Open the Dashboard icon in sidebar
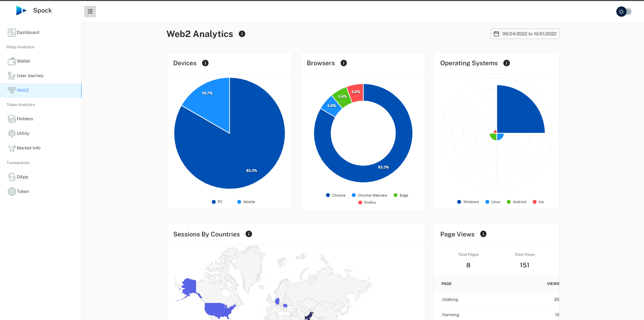 pyautogui.click(x=12, y=33)
